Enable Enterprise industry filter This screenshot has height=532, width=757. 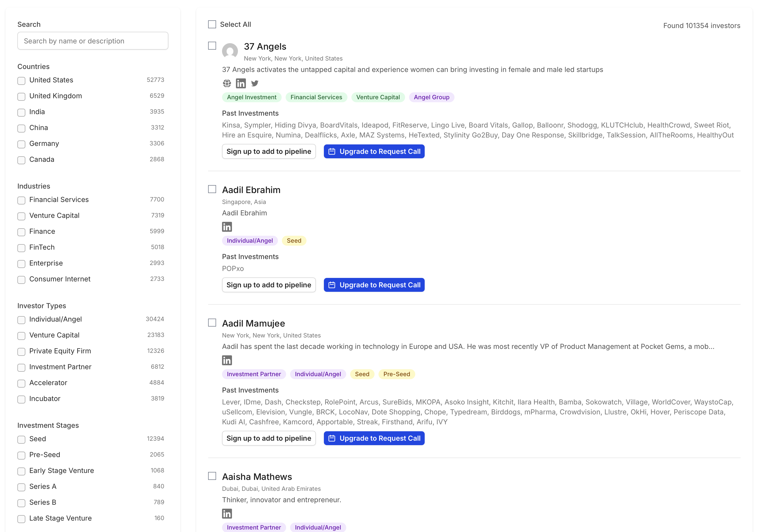(21, 264)
